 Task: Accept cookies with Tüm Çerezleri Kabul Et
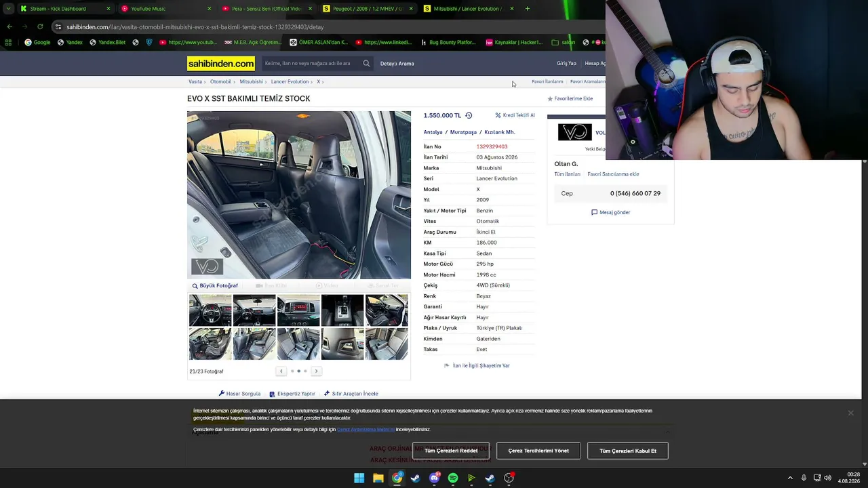[628, 451]
